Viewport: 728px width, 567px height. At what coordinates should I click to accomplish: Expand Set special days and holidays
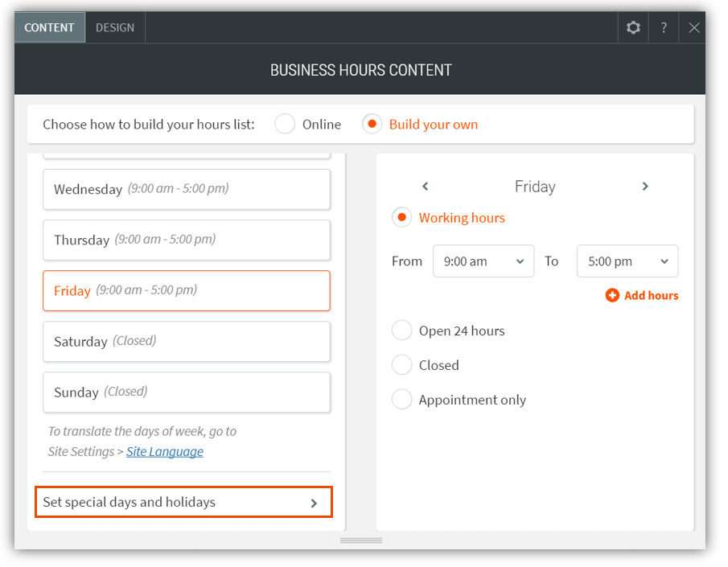pyautogui.click(x=183, y=502)
